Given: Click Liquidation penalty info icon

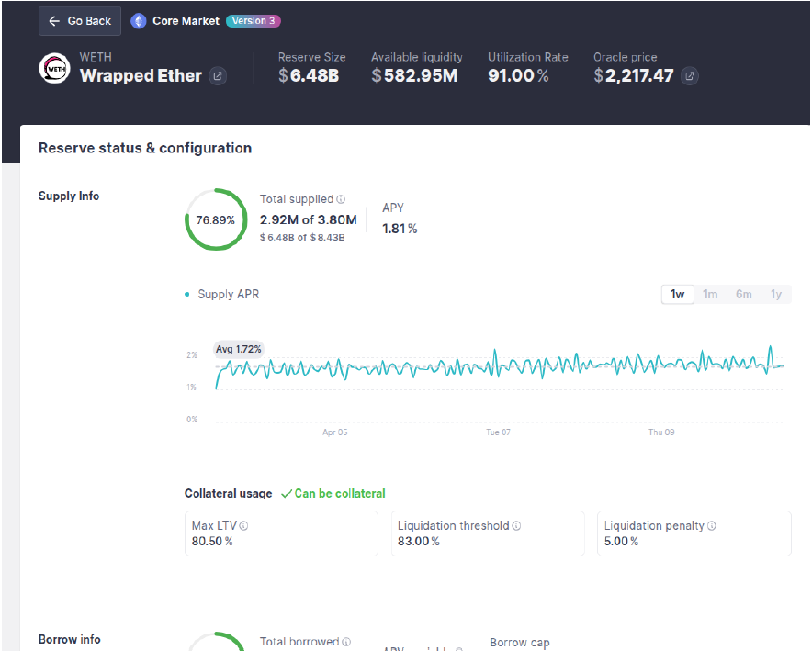Looking at the screenshot, I should [712, 526].
